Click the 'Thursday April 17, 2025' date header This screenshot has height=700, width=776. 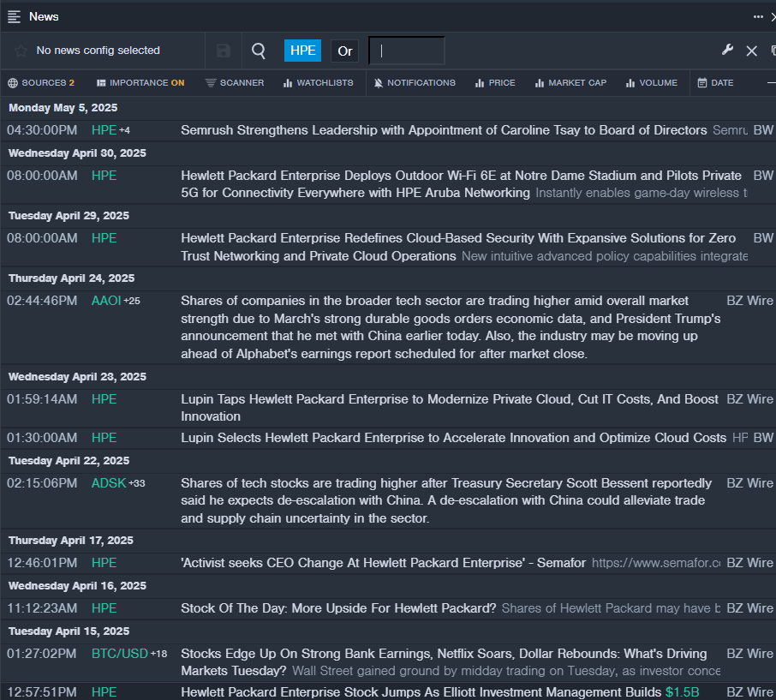tap(71, 541)
